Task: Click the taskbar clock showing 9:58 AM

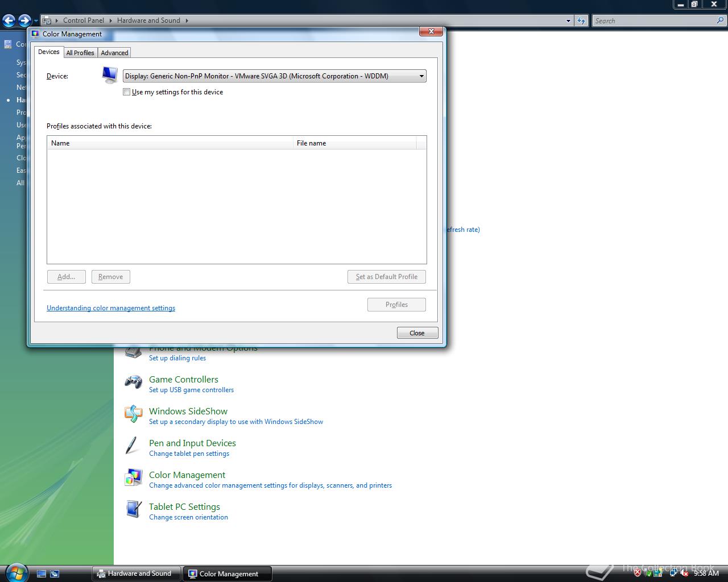Action: [x=706, y=573]
